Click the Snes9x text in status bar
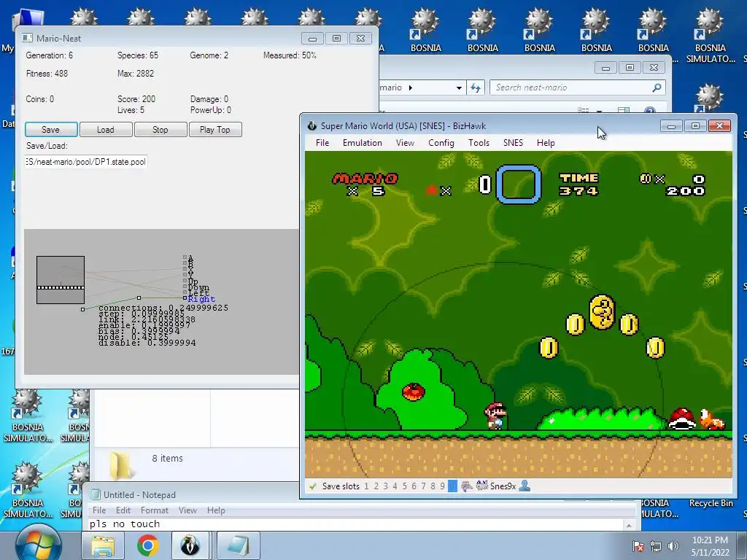747x560 pixels. [503, 486]
